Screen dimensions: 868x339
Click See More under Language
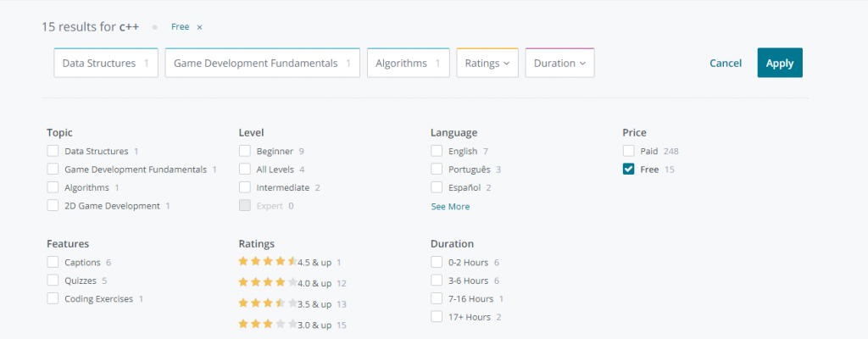(450, 207)
